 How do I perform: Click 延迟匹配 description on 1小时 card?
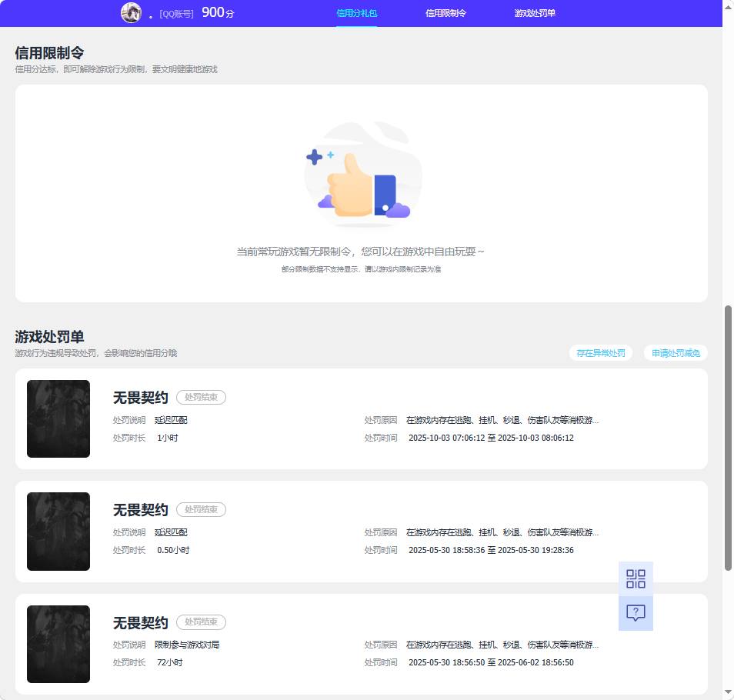tap(171, 420)
